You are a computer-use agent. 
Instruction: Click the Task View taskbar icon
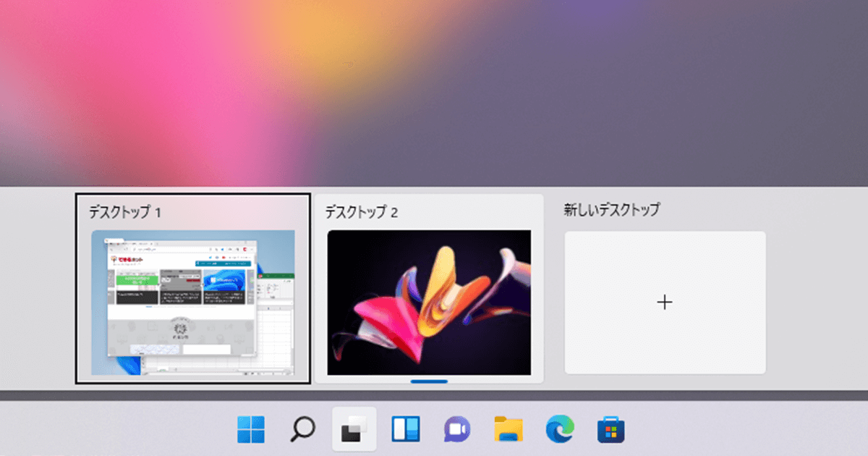pos(354,430)
